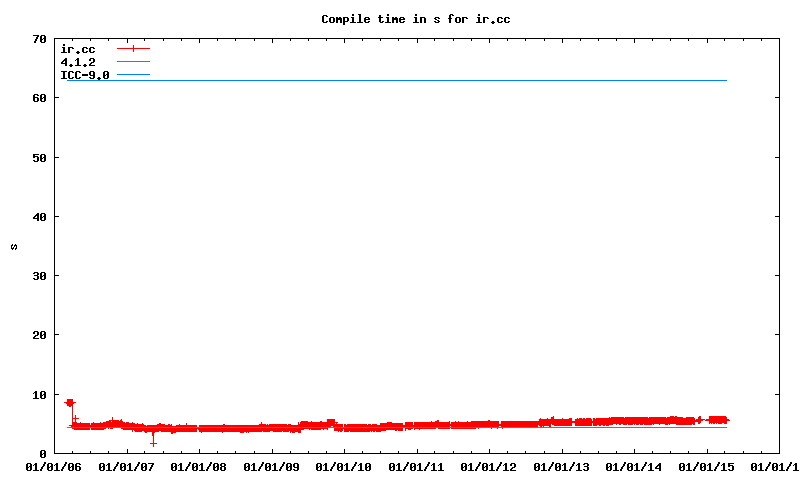
Task: Select the x-axis date label 01/01/15
Action: click(x=706, y=466)
